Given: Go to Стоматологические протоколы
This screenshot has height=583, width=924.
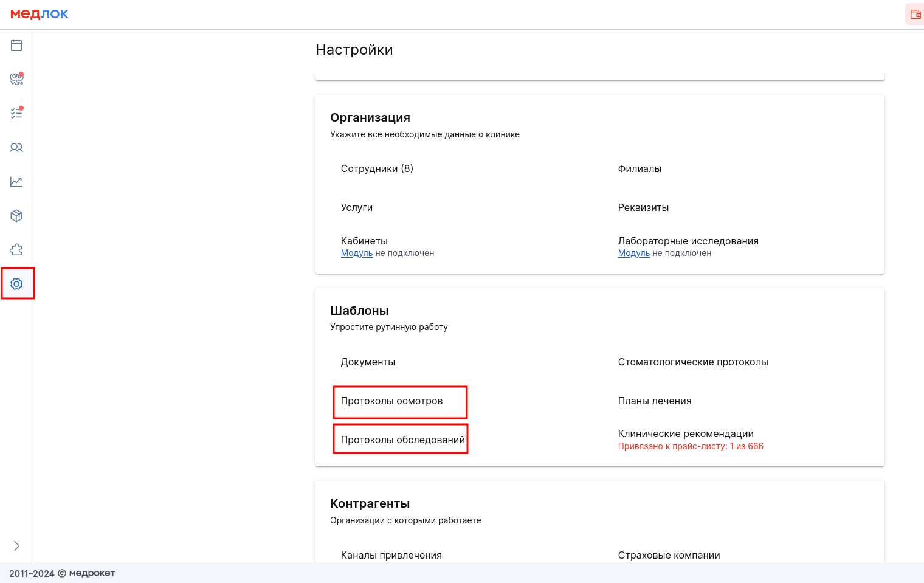Looking at the screenshot, I should click(x=693, y=362).
